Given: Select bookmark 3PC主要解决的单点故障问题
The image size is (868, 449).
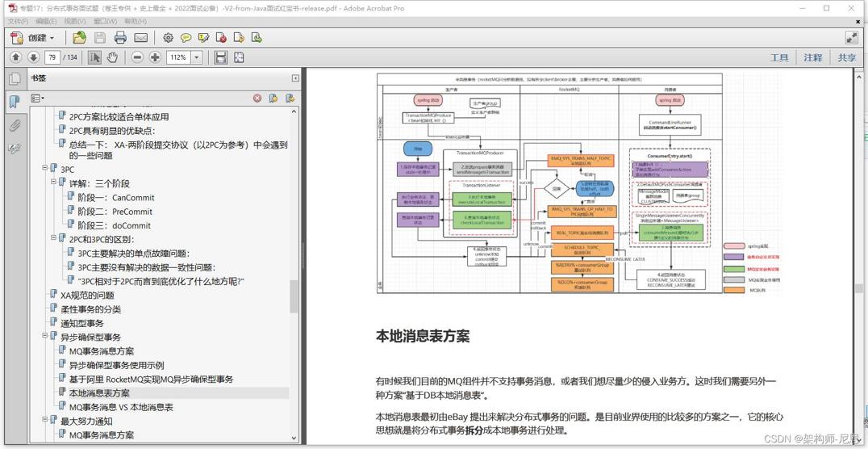Looking at the screenshot, I should coord(133,254).
